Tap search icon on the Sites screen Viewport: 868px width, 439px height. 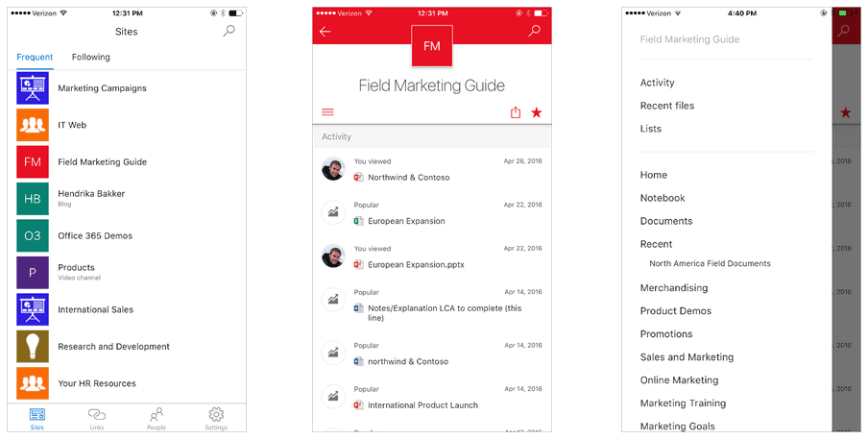[x=229, y=32]
